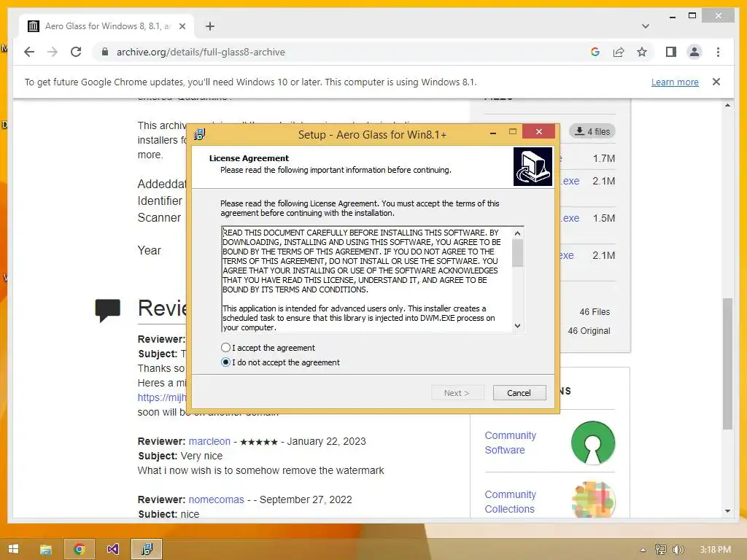Click the site lock icon in address bar
Screen dimensions: 747x560
(105, 52)
